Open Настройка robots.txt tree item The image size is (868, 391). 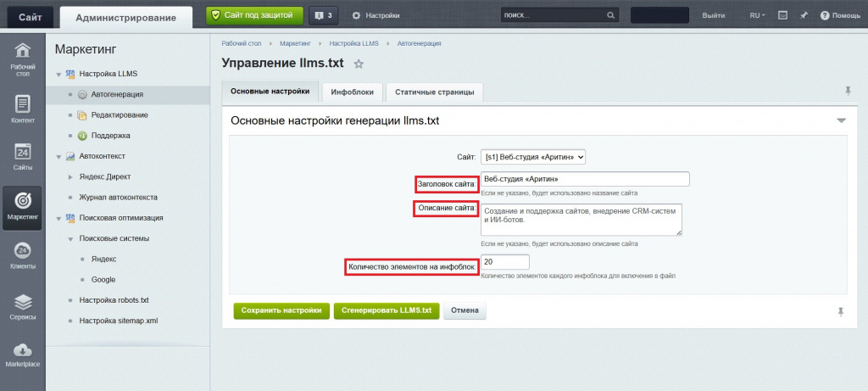pos(114,300)
